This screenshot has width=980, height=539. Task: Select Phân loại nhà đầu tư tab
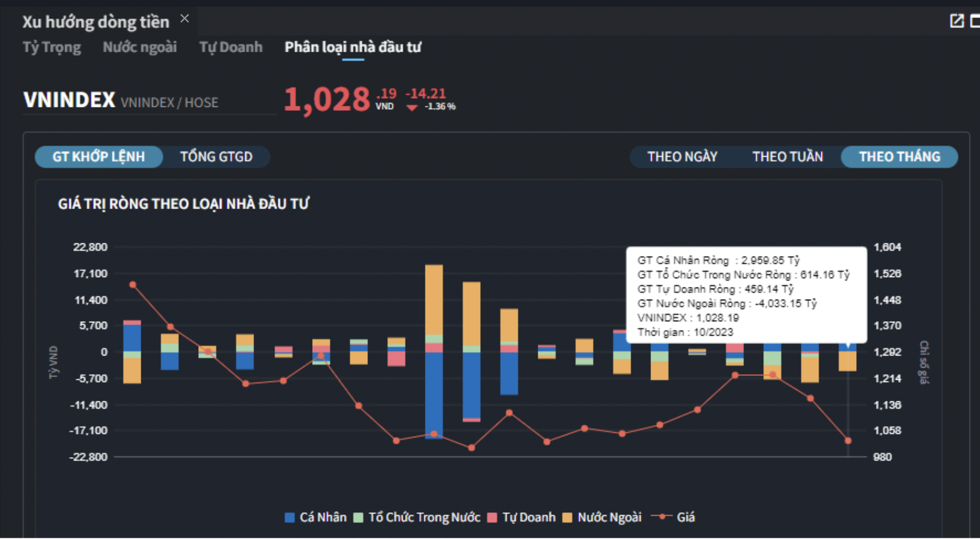coord(352,47)
